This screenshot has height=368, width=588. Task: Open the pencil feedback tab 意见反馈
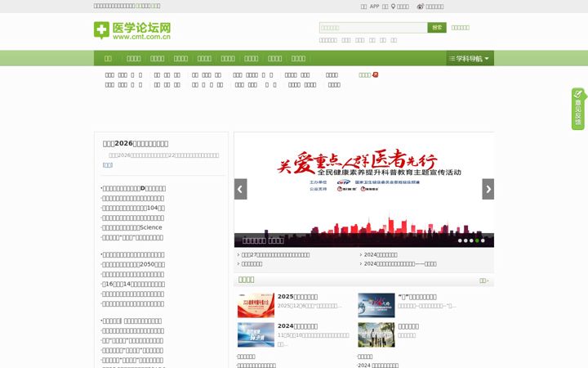tap(578, 109)
